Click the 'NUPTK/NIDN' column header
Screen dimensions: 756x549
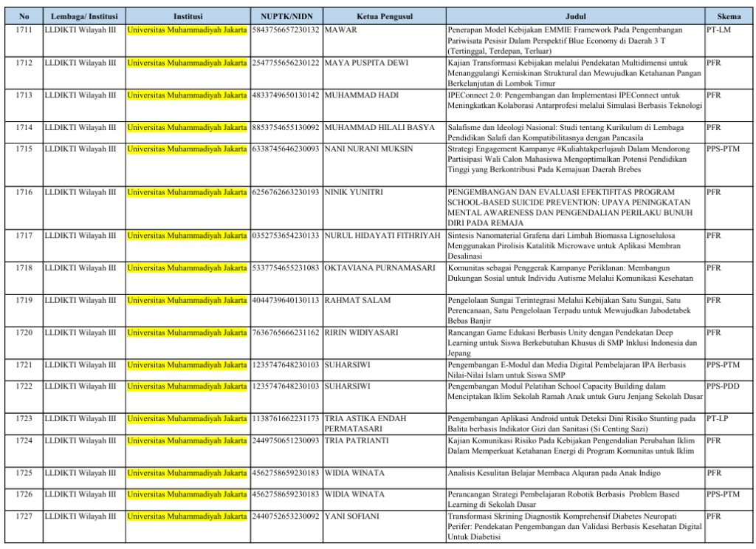pos(287,16)
